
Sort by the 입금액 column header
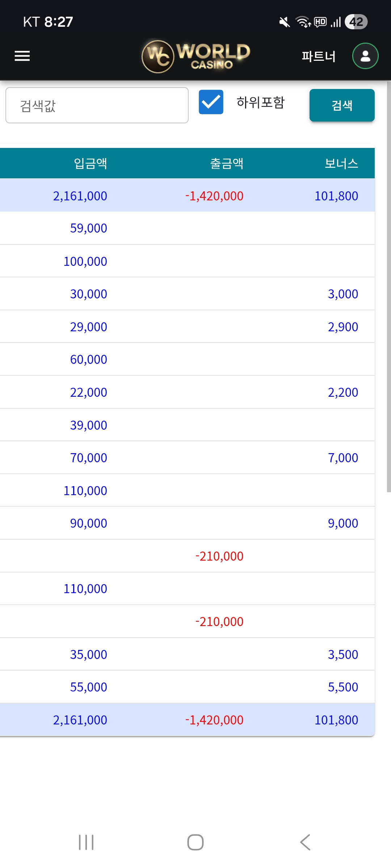coord(91,163)
